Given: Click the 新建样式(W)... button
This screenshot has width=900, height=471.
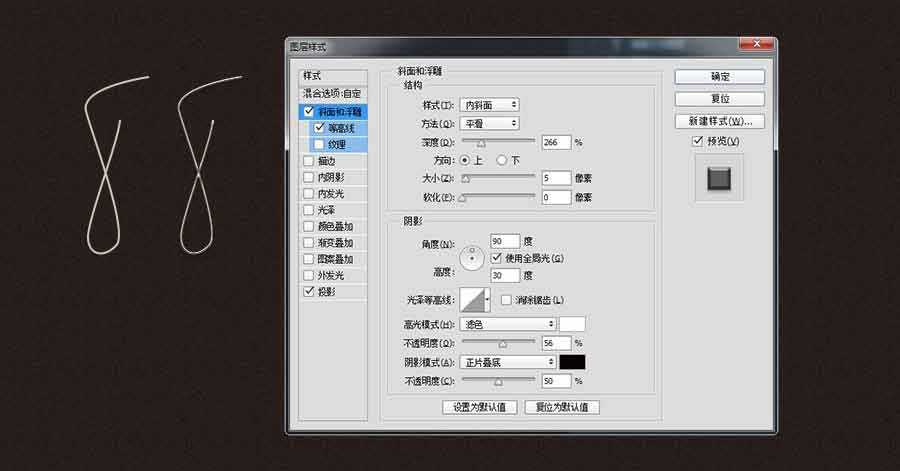Looking at the screenshot, I should pos(720,122).
